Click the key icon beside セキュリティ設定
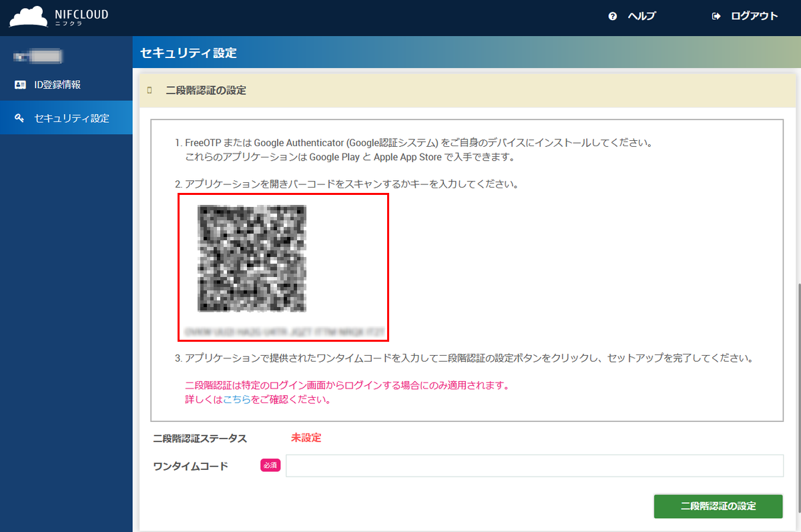Image resolution: width=801 pixels, height=532 pixels. [x=20, y=118]
